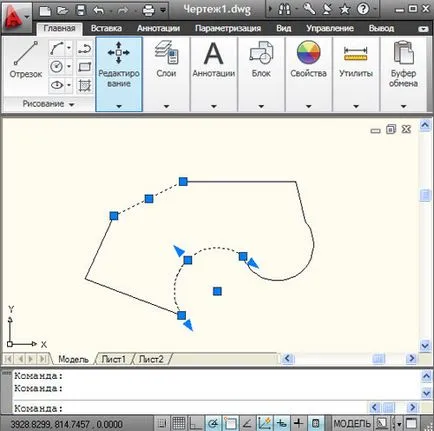Image resolution: width=434 pixels, height=431 pixels.
Task: Click the Save icon in quick access toolbar
Action: point(81,10)
